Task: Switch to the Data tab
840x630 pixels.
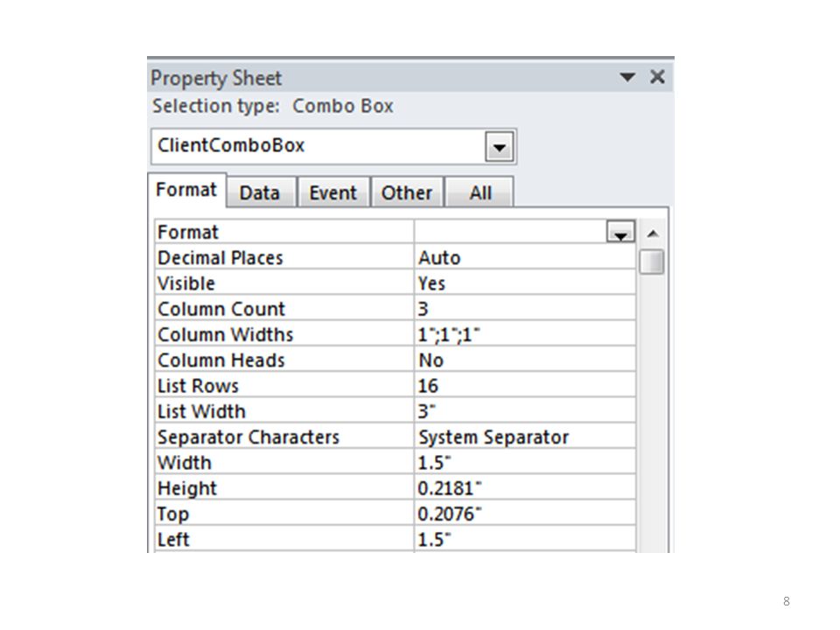Action: tap(261, 192)
